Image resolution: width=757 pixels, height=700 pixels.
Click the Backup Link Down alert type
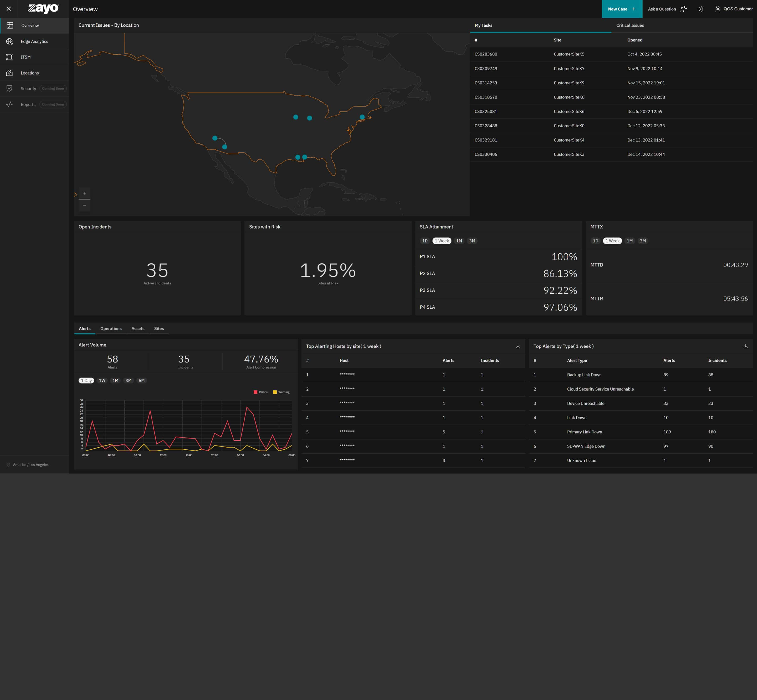point(584,375)
